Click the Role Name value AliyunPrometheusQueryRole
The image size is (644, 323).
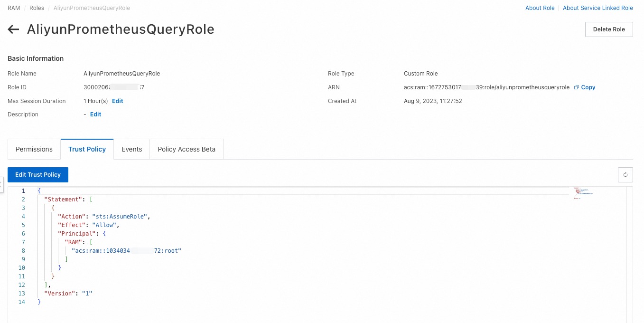tap(122, 74)
